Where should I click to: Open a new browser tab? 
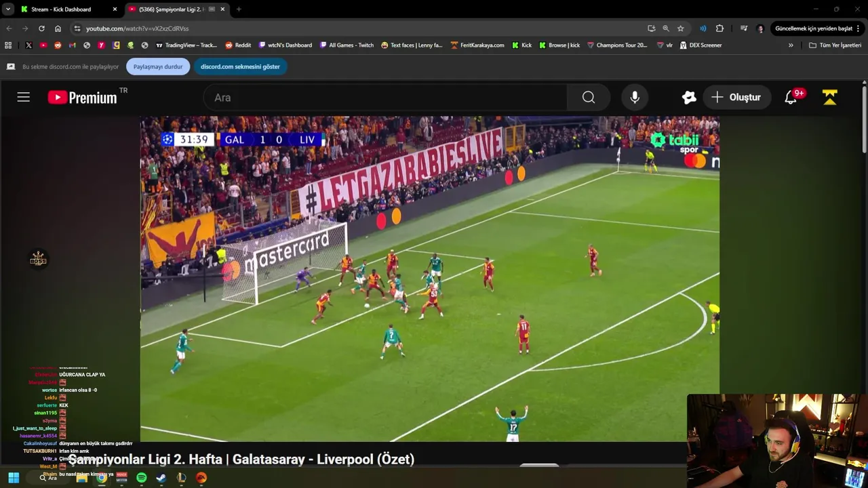239,9
